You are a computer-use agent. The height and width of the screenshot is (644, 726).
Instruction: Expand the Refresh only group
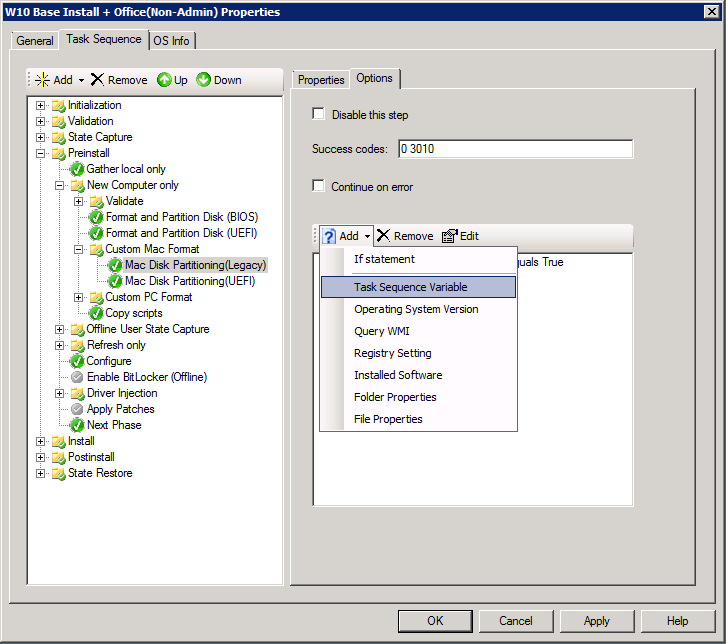[x=59, y=345]
